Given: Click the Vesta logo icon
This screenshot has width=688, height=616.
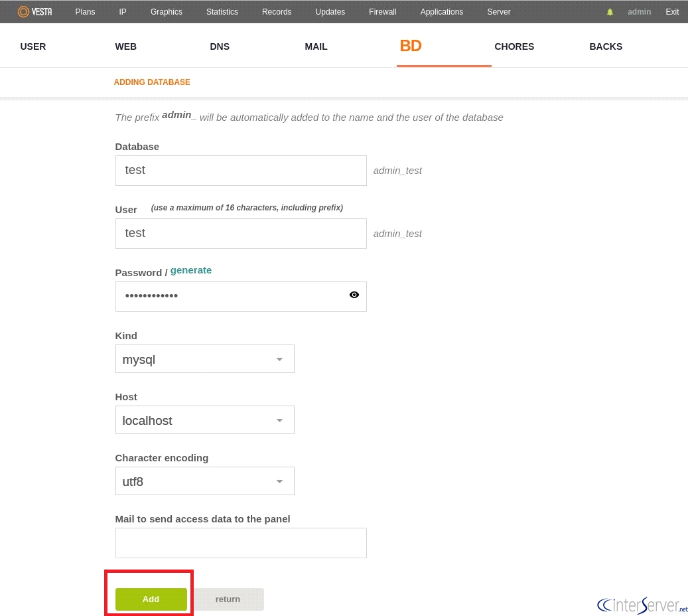Looking at the screenshot, I should click(x=34, y=11).
